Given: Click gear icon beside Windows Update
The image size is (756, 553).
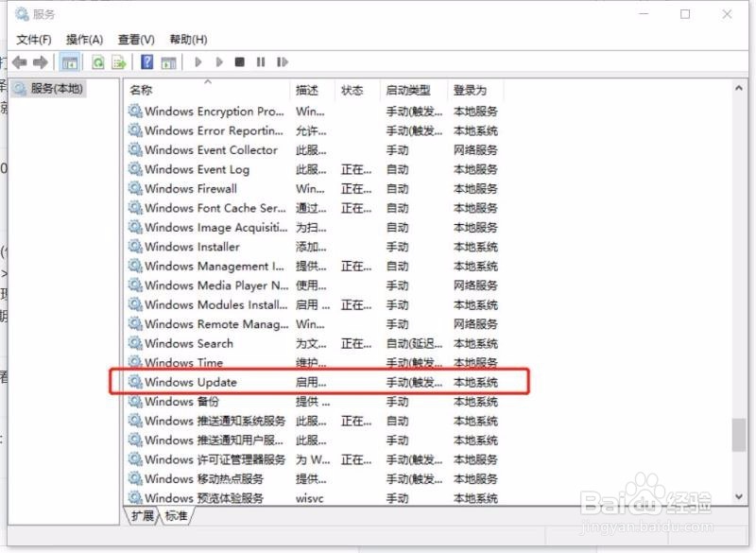Looking at the screenshot, I should (135, 382).
